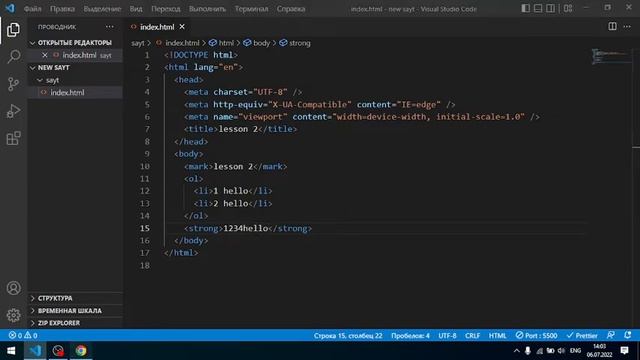Viewport: 640px width, 360px height.
Task: Open the Accounts icon in activity bar
Action: 13,288
